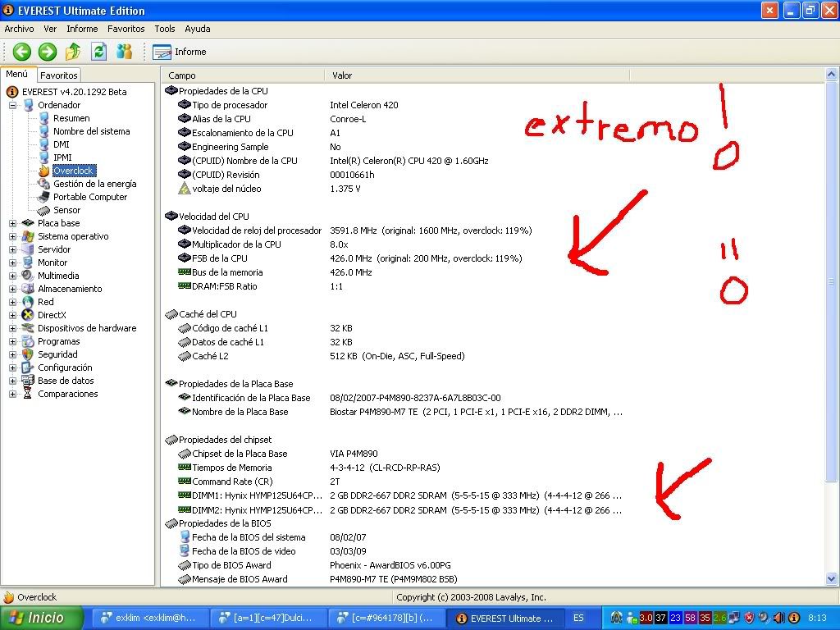The height and width of the screenshot is (630, 840).
Task: Expand the Almacenamiento tree node
Action: tap(13, 289)
